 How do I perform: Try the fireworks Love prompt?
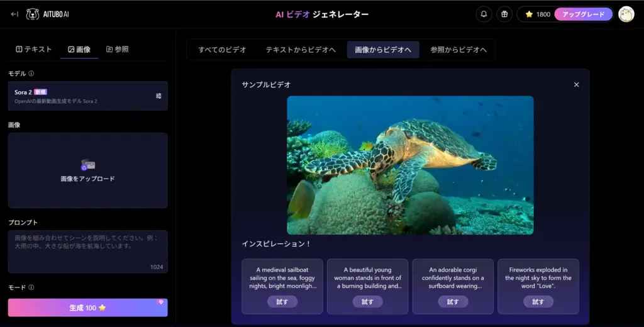538,301
